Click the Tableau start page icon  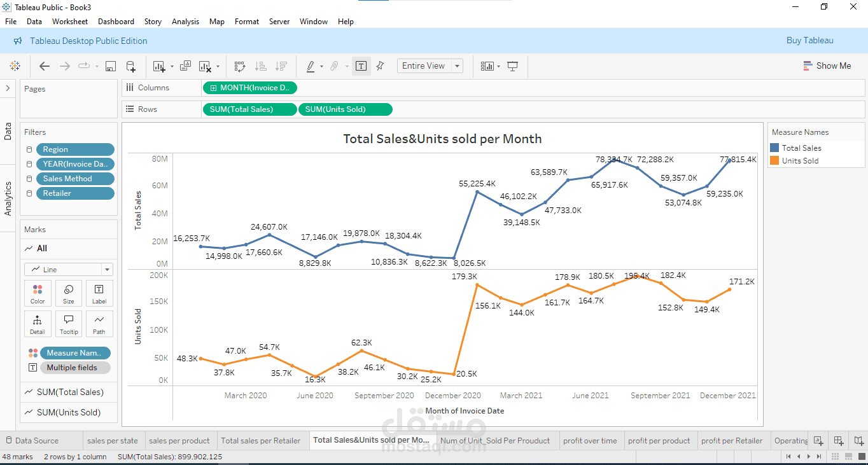point(15,66)
